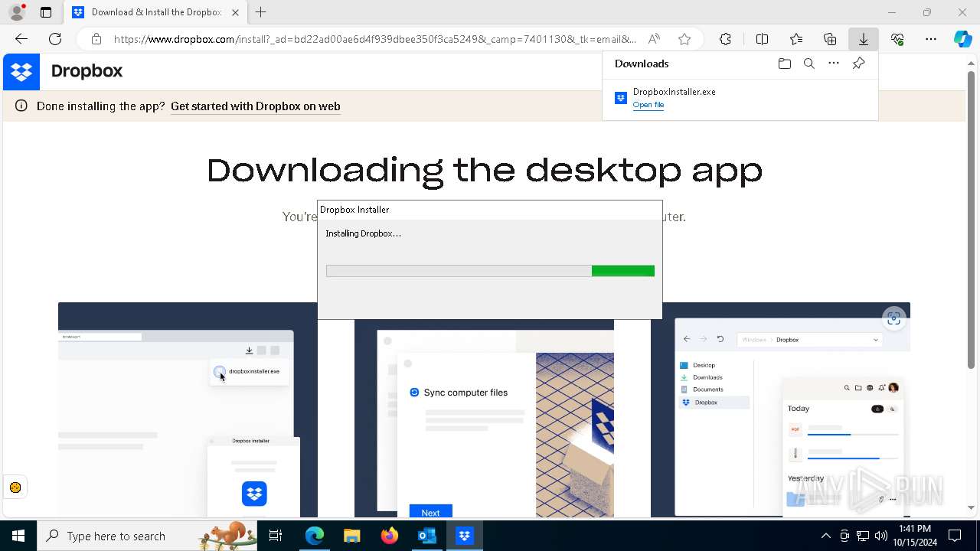Open Task View on taskbar
The width and height of the screenshot is (980, 551).
[276, 536]
